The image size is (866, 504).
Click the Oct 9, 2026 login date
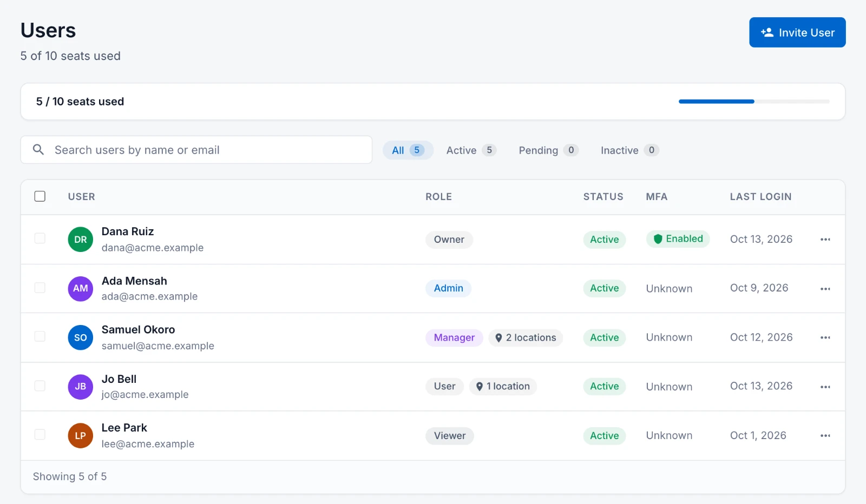[759, 288]
